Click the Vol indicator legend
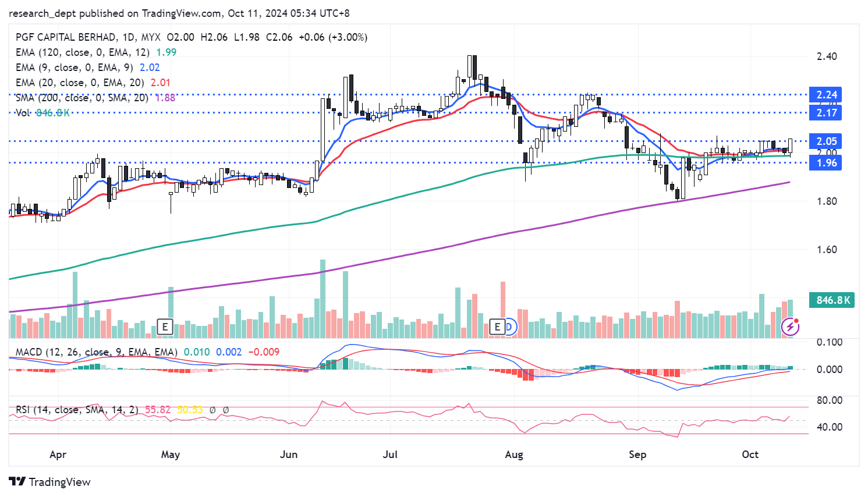The width and height of the screenshot is (868, 497). (x=23, y=113)
